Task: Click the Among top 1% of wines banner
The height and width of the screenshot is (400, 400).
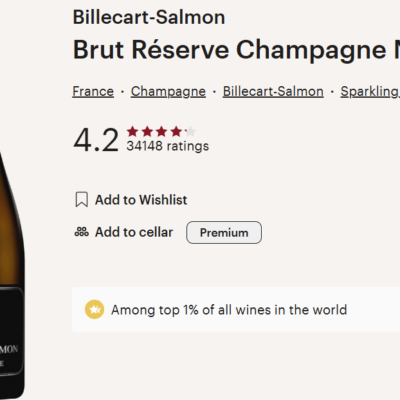Action: coord(236,310)
